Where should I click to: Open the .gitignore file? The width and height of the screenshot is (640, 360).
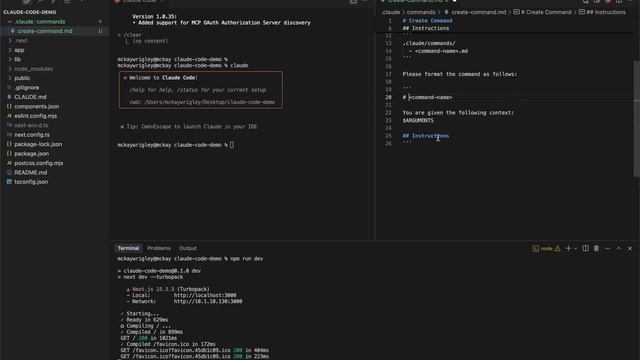point(27,87)
